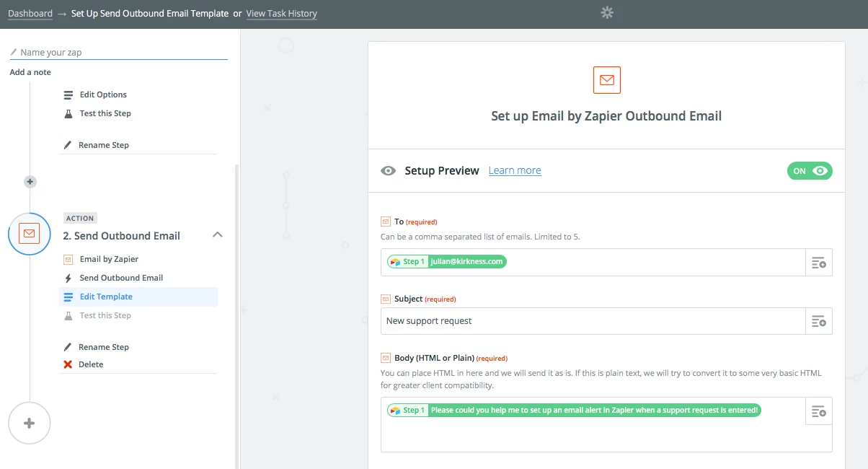The width and height of the screenshot is (868, 469).
Task: Open View Task History link
Action: tap(281, 13)
